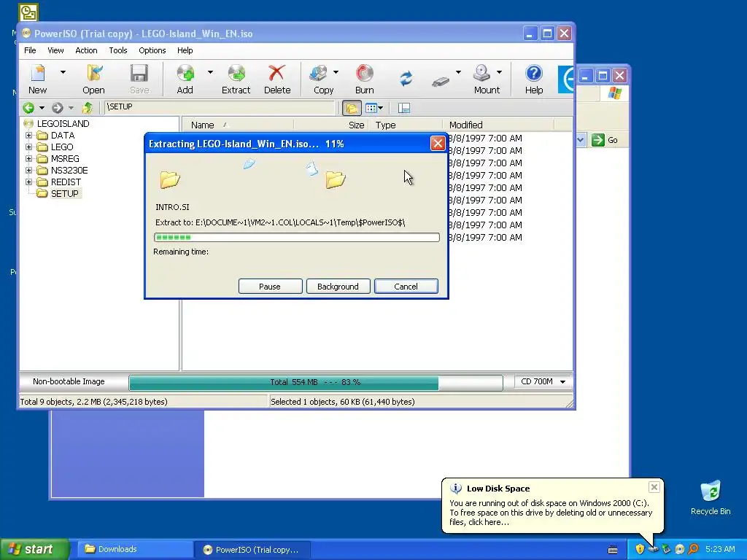Sort list by Name column header
The height and width of the screenshot is (560, 747).
[239, 125]
